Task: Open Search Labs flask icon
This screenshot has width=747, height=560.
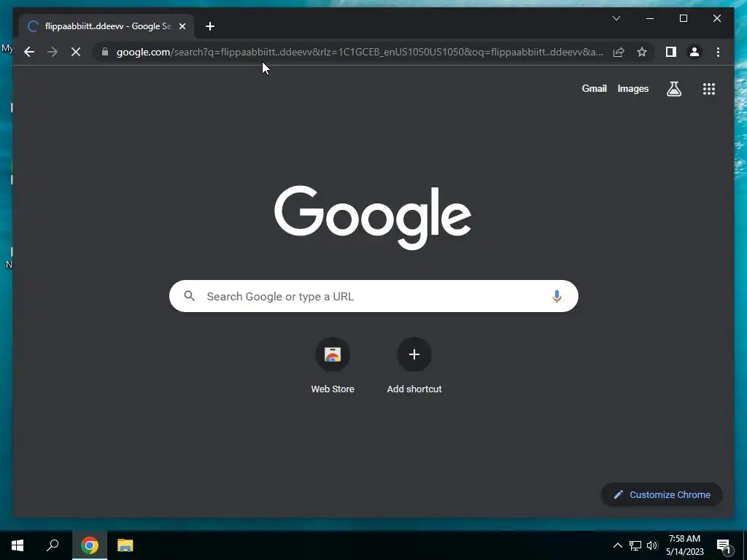Action: click(673, 88)
